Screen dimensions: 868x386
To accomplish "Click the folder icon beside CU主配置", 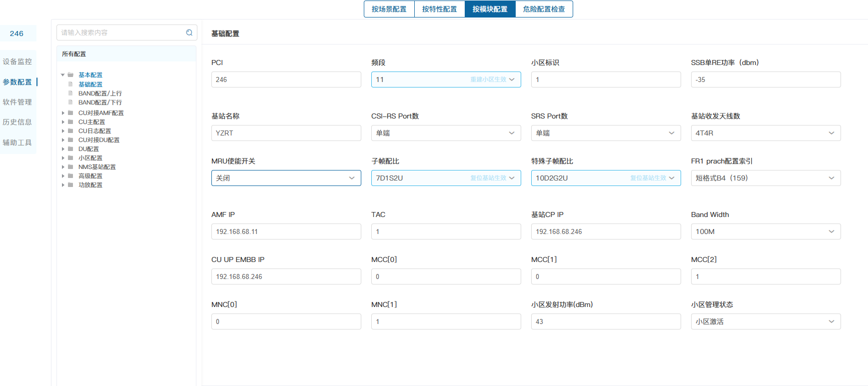I will click(70, 122).
